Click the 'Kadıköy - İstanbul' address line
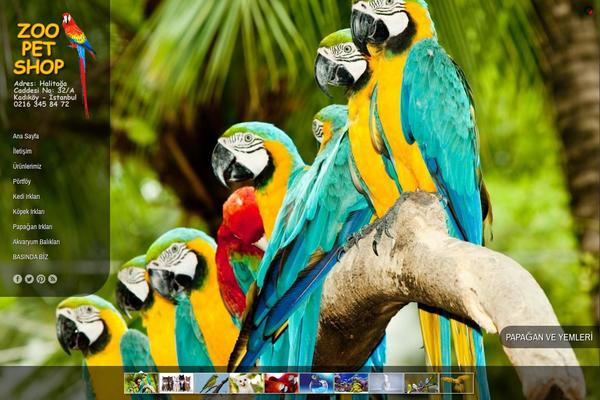The height and width of the screenshot is (400, 600). (45, 97)
